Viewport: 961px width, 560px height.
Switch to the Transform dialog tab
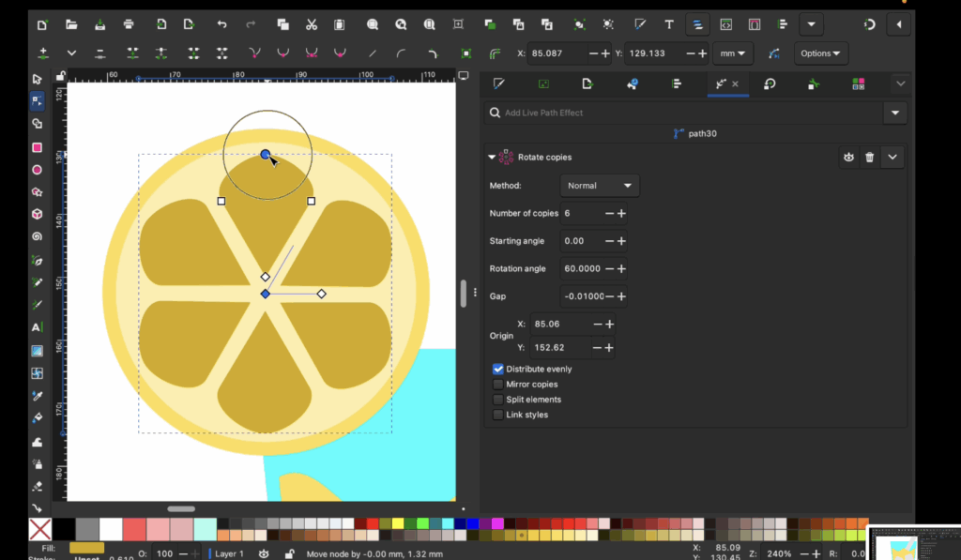(770, 83)
